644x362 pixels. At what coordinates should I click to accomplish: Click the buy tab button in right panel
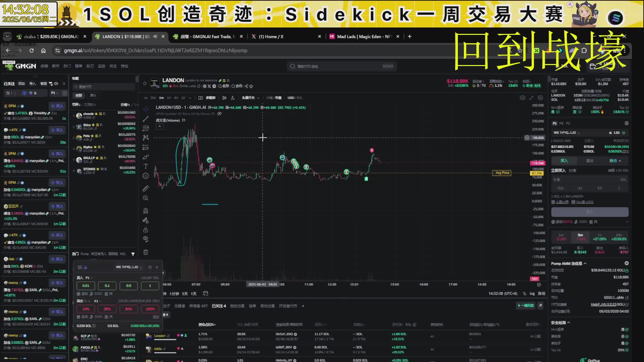click(x=564, y=161)
